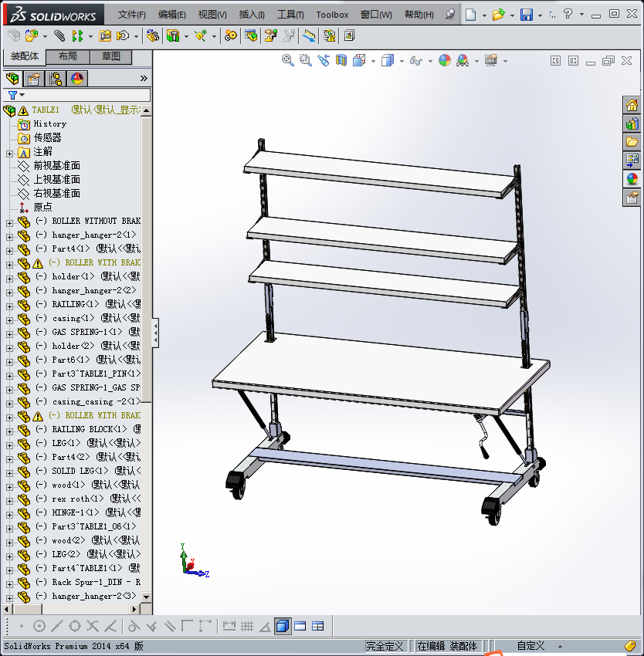Click the New document icon
The image size is (644, 656).
[x=471, y=15]
